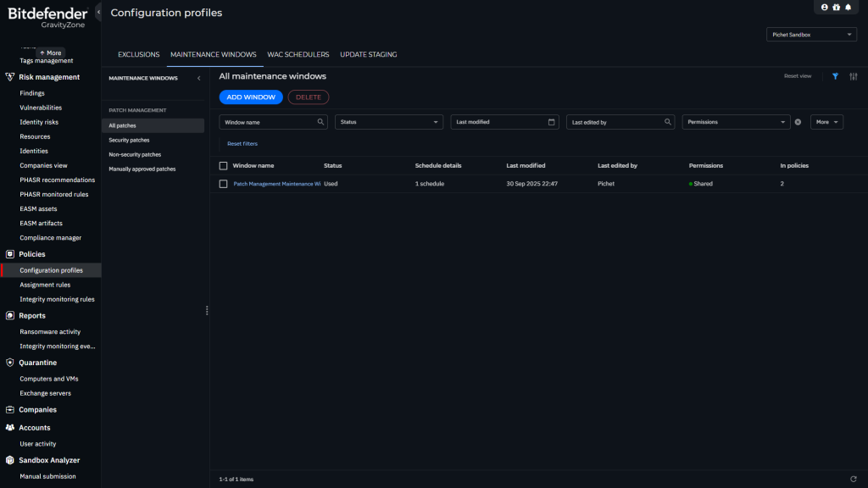Tick the checkbox for Patch Management row
Viewport: 868px width, 488px height.
[224, 184]
